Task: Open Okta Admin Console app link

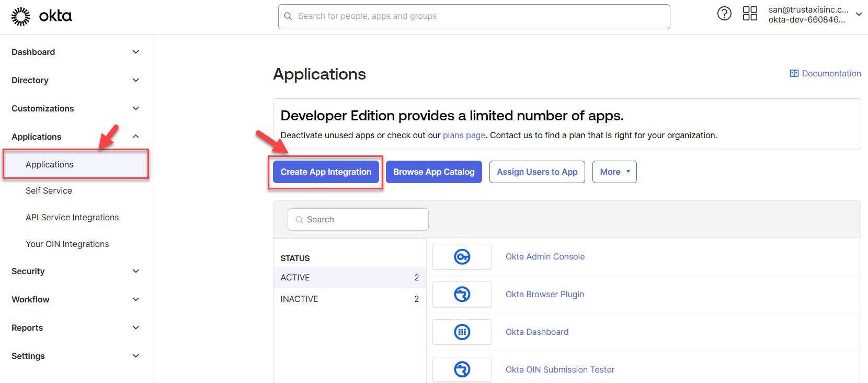Action: pyautogui.click(x=545, y=257)
